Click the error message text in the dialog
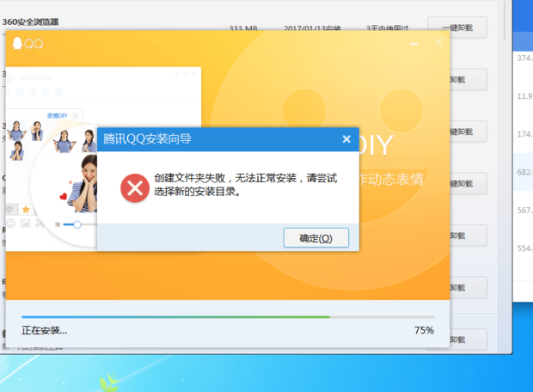 tap(245, 185)
